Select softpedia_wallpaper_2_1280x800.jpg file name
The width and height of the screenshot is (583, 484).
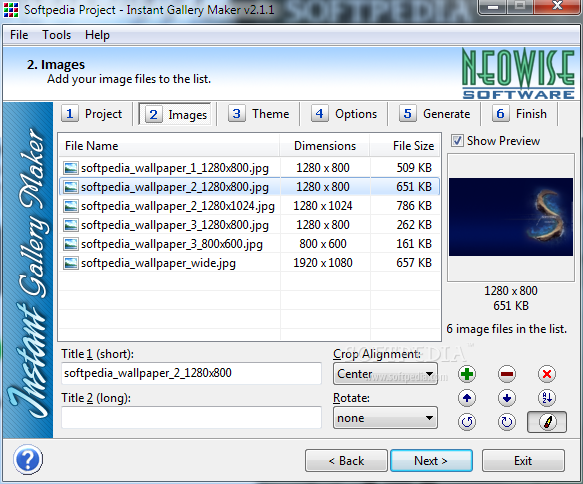(175, 187)
